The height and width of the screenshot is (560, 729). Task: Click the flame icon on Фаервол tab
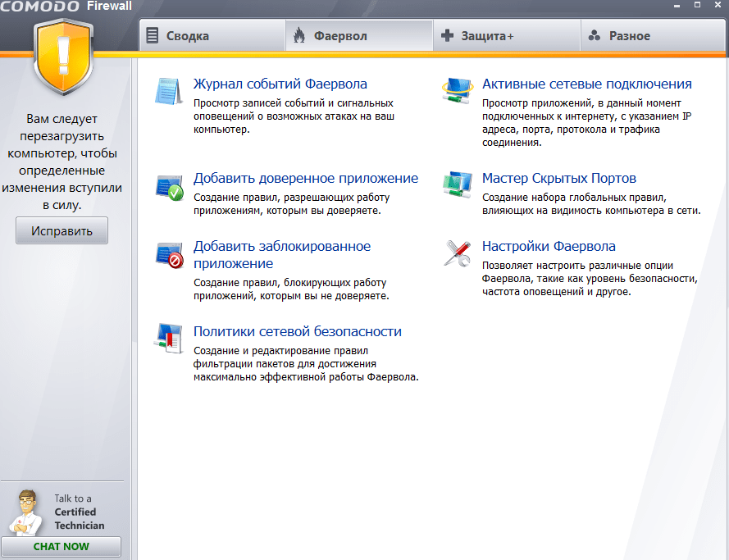[299, 35]
